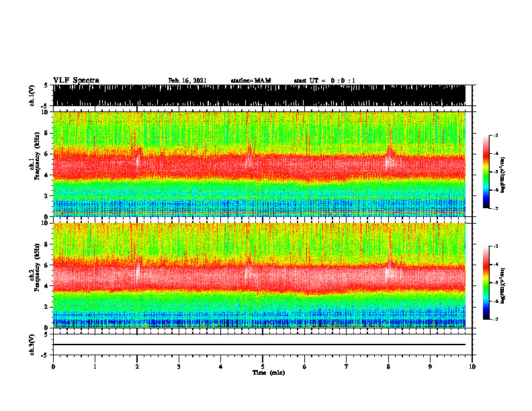
Task: Click time axis tick label "8"
Action: click(388, 367)
